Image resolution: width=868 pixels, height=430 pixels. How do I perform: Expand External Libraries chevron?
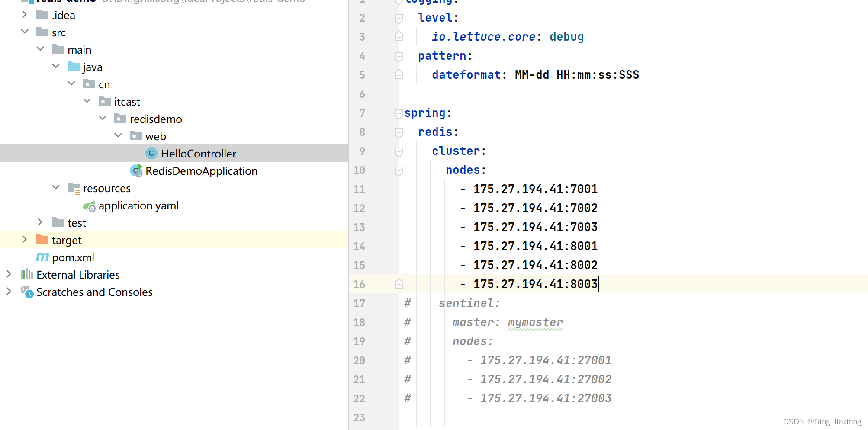pos(9,274)
